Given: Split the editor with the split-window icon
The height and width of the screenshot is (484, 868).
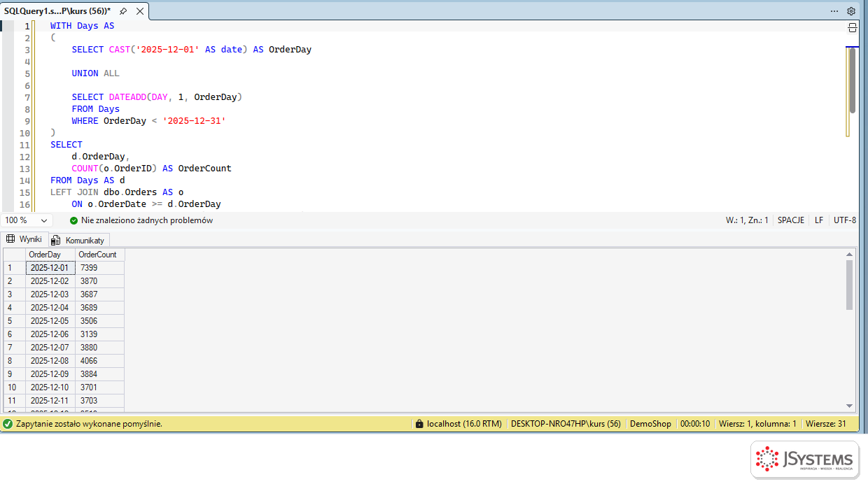Looking at the screenshot, I should 852,28.
